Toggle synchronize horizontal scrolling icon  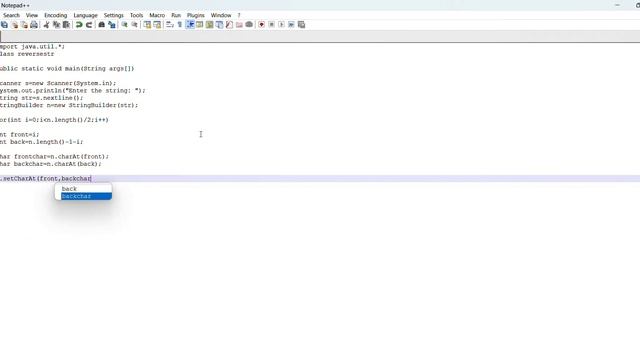[x=157, y=24]
